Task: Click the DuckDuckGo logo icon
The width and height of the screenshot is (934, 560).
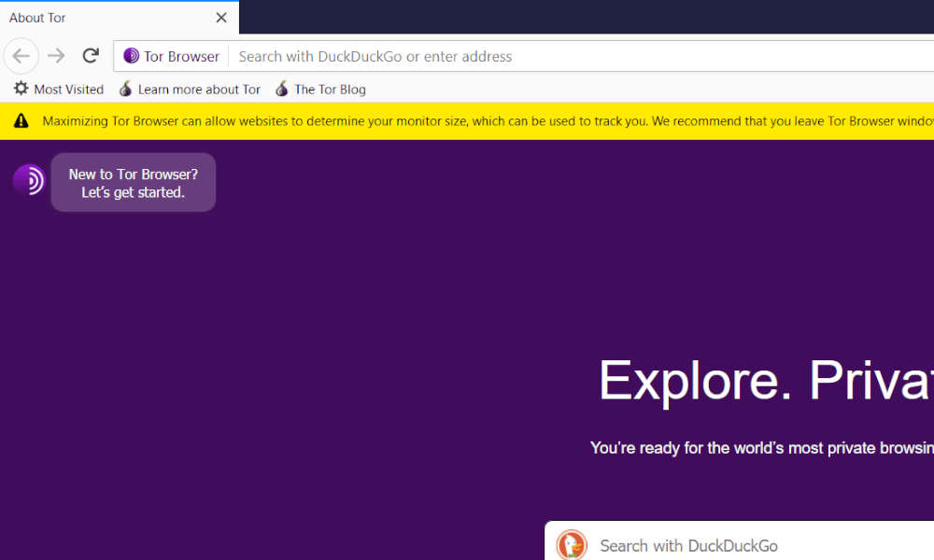Action: click(x=572, y=545)
